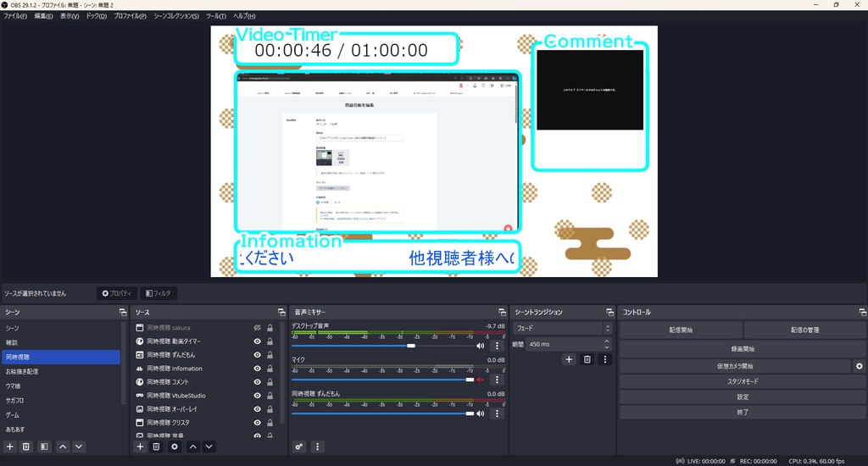This screenshot has height=466, width=868.
Task: Undock the 音声ミキサー panel
Action: [x=502, y=312]
